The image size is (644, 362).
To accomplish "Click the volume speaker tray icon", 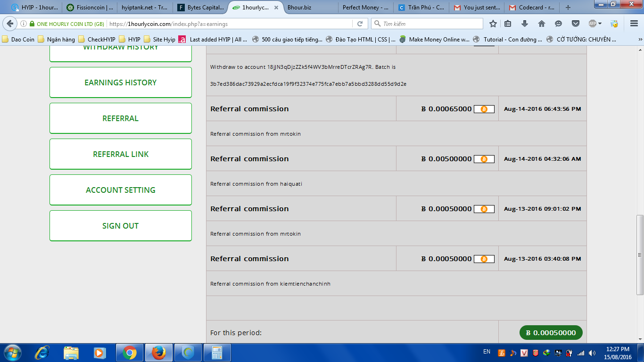I will click(592, 353).
